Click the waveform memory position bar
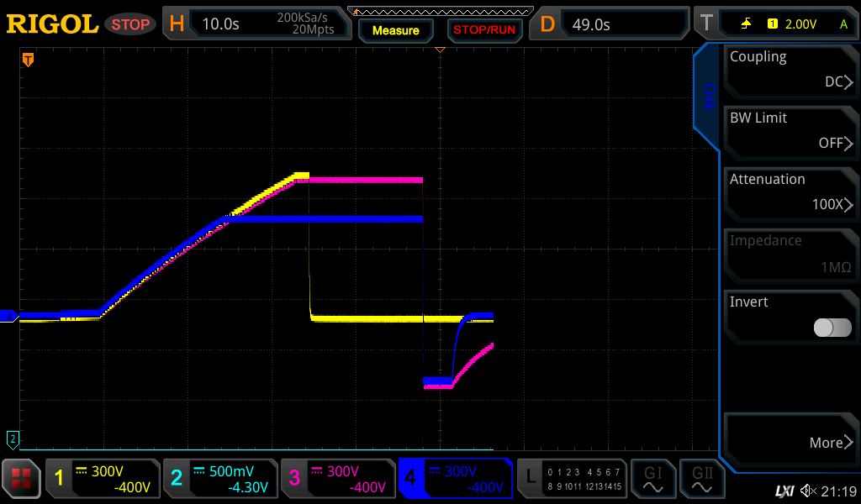This screenshot has width=861, height=504. pos(440,11)
